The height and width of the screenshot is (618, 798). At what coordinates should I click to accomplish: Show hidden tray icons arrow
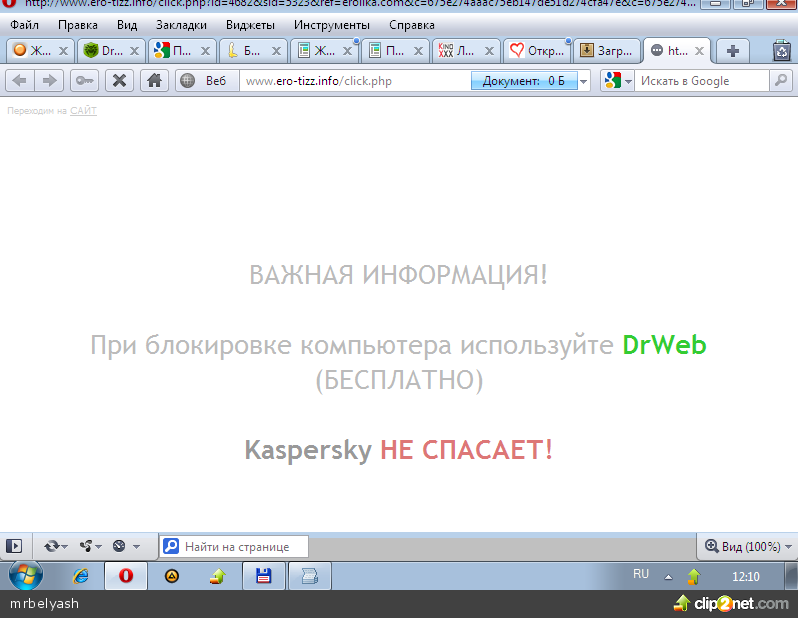(668, 577)
